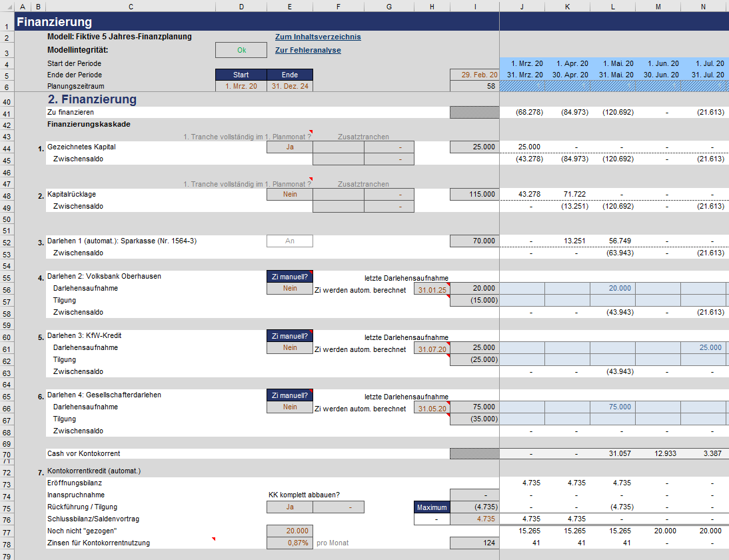Open the Zum Inhaltsverzeichnis link
The image size is (729, 560).
(318, 37)
